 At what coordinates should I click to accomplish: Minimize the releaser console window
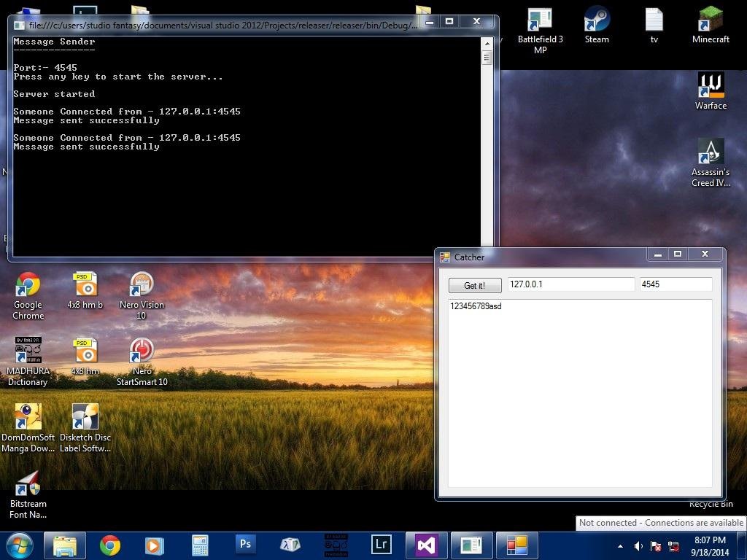pos(429,22)
